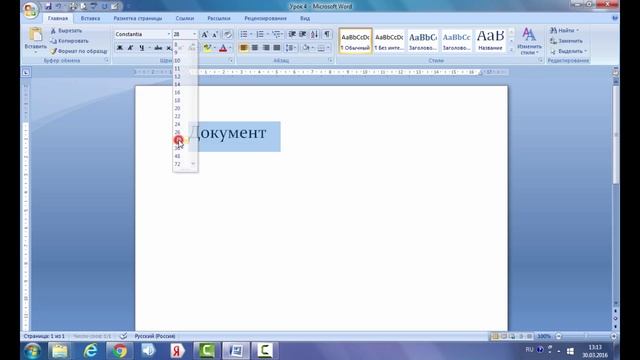The image size is (640, 360).
Task: Click Word help icon at ribbon right
Action: point(614,18)
